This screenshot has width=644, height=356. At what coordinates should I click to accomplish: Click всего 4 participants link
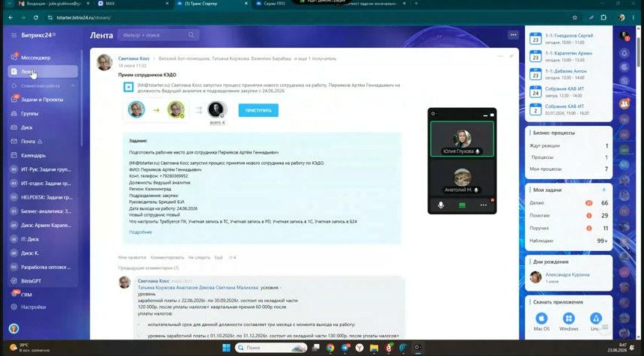(217, 122)
